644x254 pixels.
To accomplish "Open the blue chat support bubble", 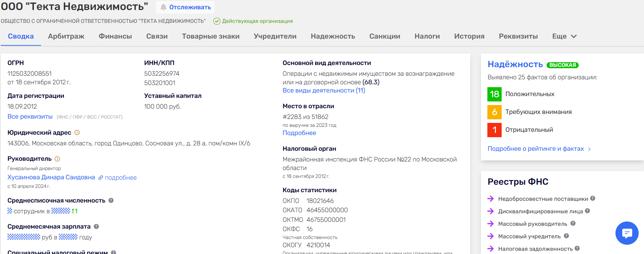I will point(627,233).
